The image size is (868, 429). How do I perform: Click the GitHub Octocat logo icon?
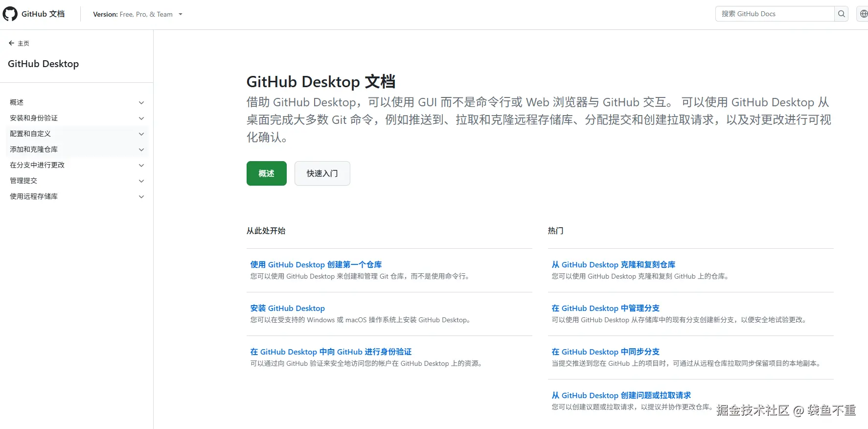coord(10,14)
